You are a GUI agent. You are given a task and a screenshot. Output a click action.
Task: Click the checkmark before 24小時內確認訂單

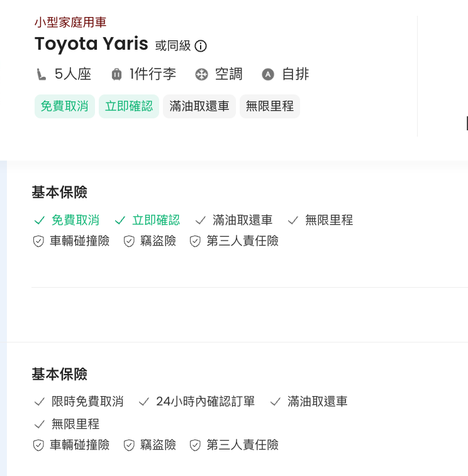tap(144, 402)
